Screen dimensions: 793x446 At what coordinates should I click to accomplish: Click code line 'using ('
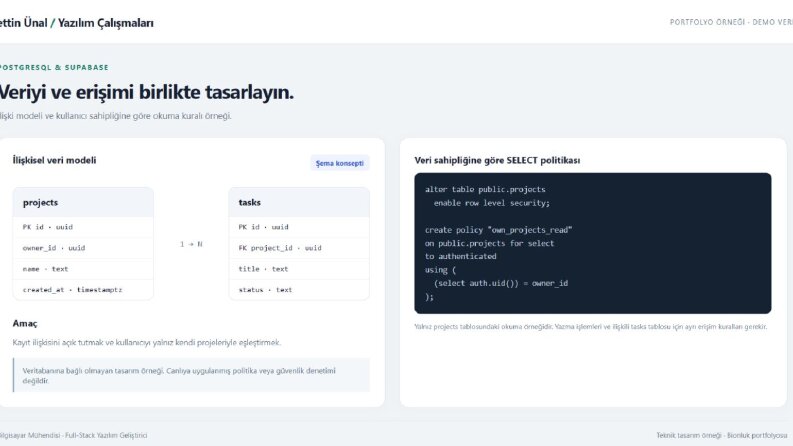point(440,270)
